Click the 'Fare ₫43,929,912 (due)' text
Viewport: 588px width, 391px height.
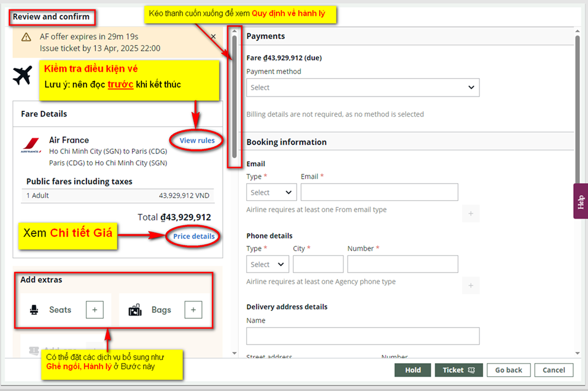tap(284, 58)
